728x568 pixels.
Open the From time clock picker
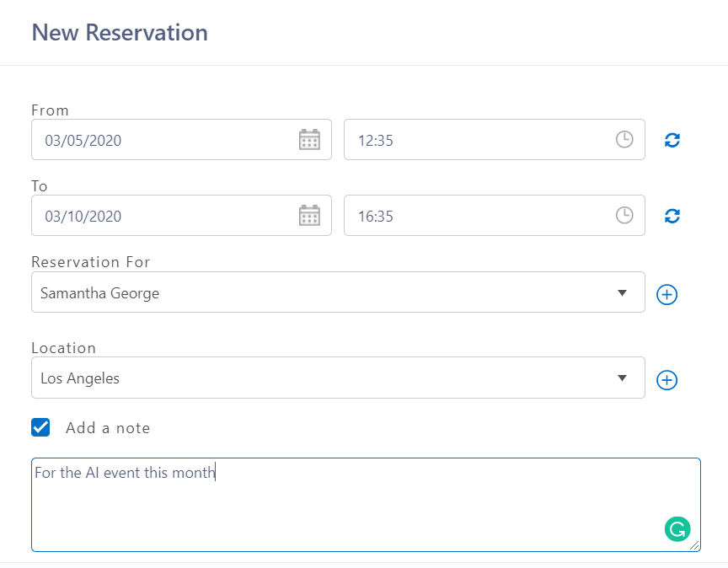[624, 140]
